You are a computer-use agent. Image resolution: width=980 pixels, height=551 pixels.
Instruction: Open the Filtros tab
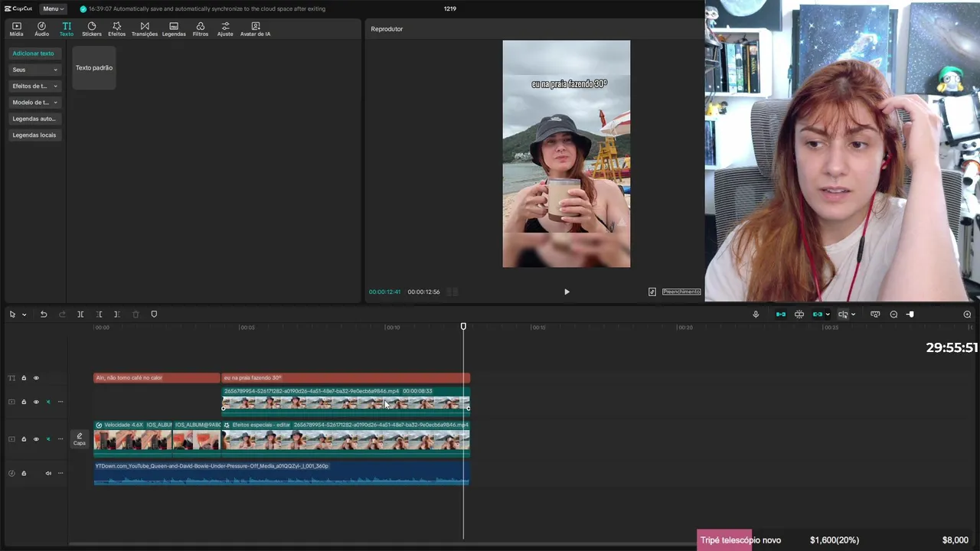click(x=200, y=29)
